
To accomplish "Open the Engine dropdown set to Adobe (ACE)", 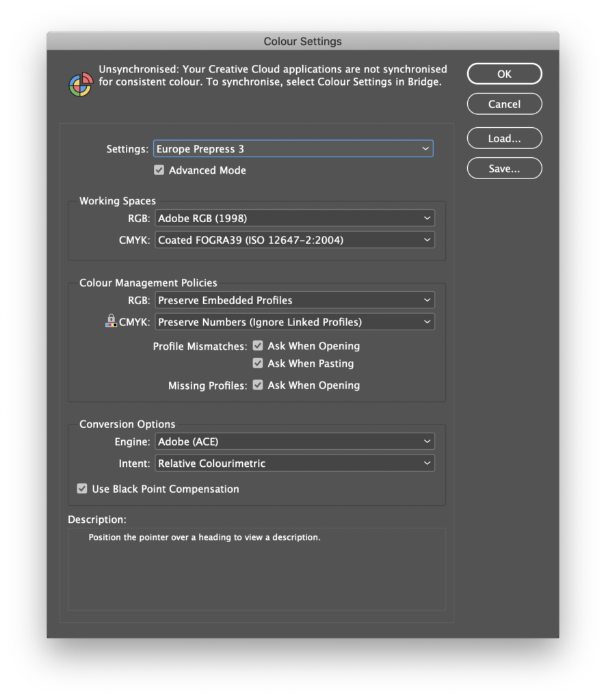I will (295, 441).
